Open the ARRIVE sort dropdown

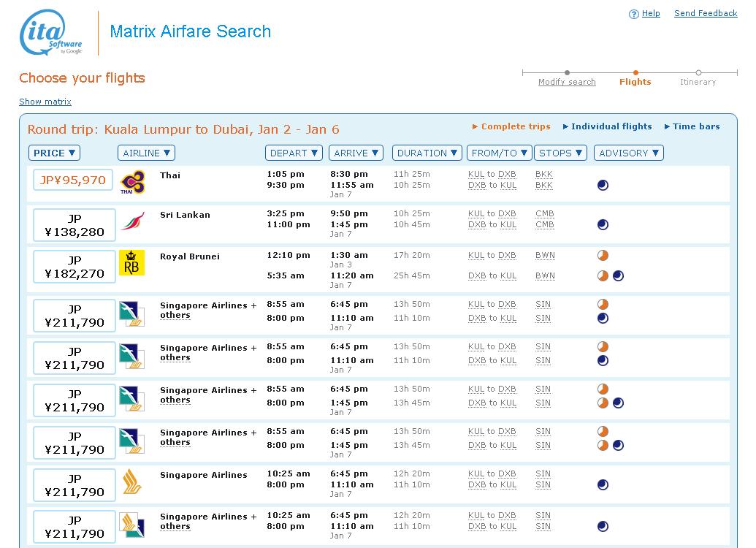pyautogui.click(x=356, y=153)
